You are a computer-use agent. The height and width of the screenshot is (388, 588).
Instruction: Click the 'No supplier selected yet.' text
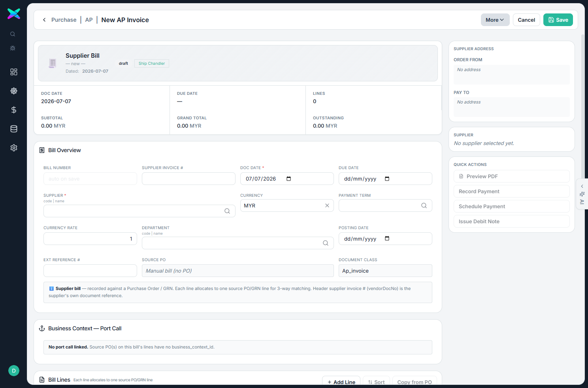click(484, 143)
